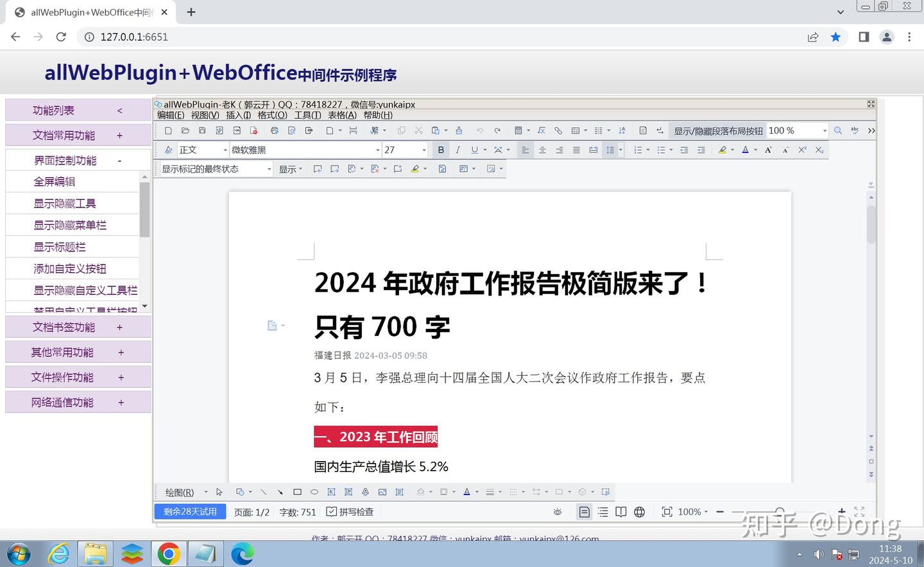This screenshot has height=567, width=924.
Task: Click the Save document icon
Action: coord(201,130)
